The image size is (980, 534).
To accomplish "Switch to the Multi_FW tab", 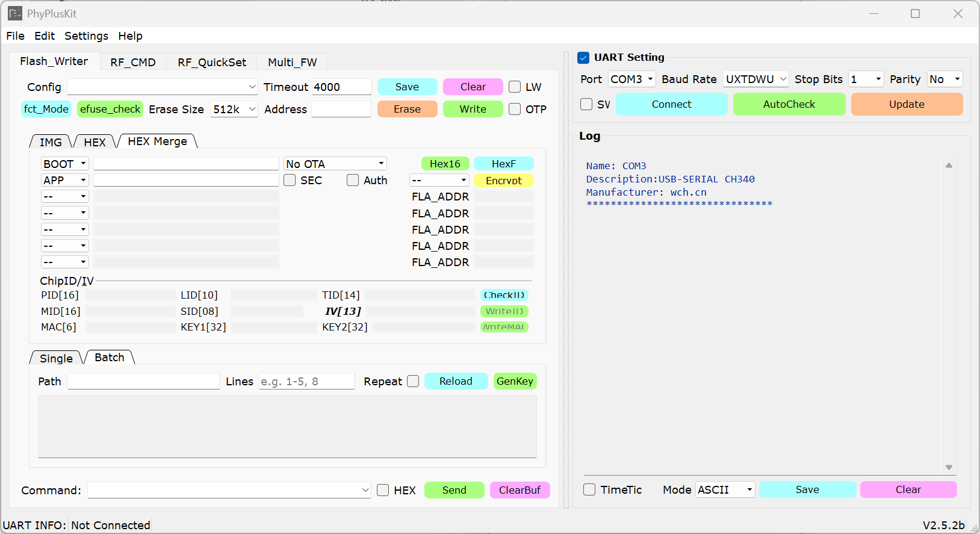I will (x=292, y=62).
